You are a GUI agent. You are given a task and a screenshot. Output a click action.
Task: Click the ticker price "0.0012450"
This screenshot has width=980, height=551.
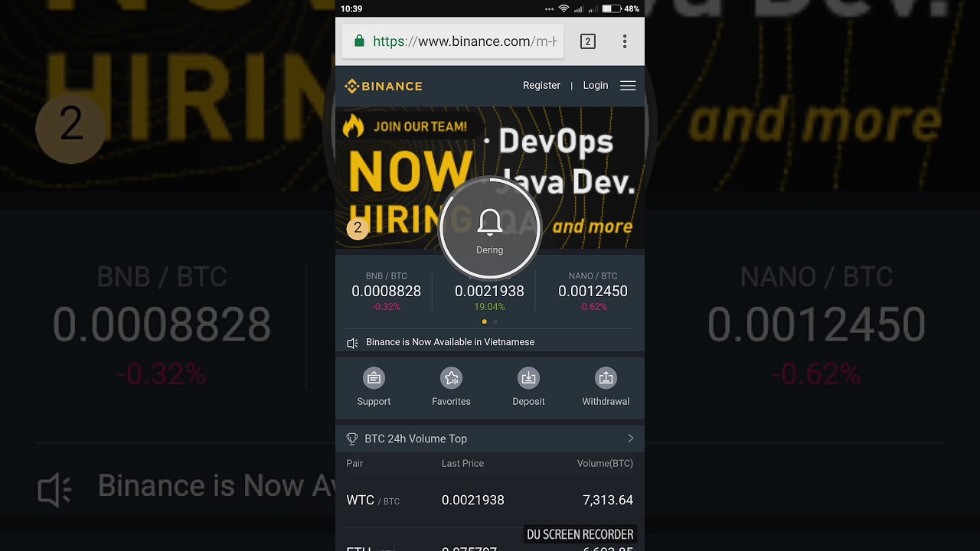(593, 292)
